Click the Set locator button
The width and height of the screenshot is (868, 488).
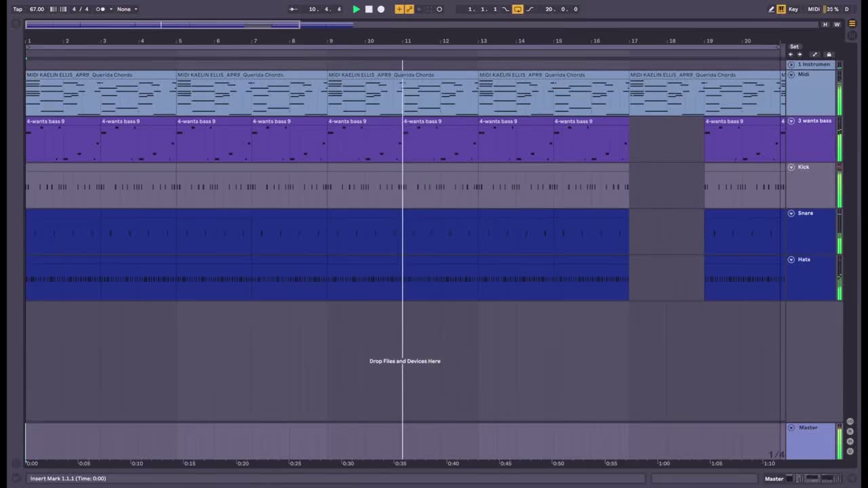pyautogui.click(x=794, y=47)
